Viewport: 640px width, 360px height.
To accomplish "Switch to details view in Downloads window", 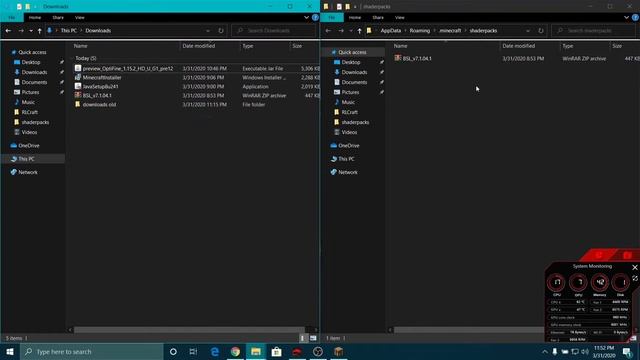I will (302, 338).
